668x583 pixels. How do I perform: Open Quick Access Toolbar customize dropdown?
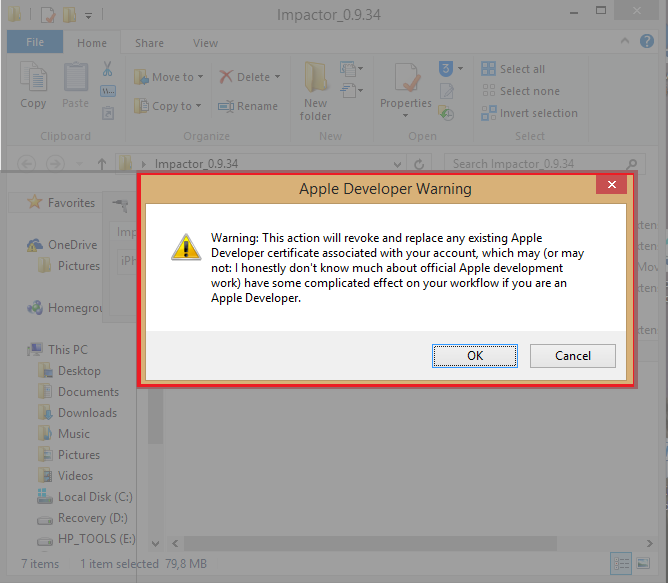[x=88, y=16]
